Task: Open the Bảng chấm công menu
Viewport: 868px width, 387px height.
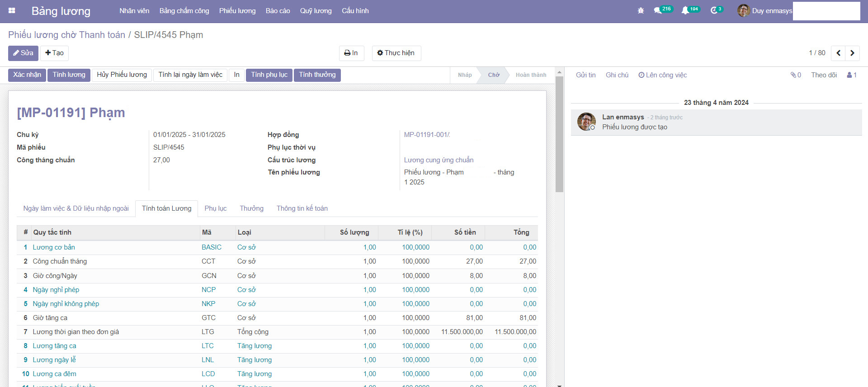Action: (184, 11)
